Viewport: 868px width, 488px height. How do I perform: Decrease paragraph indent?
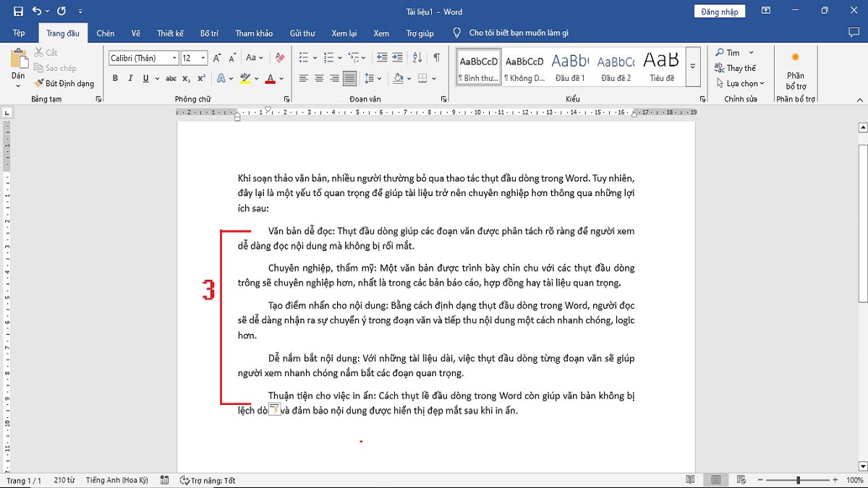point(382,58)
